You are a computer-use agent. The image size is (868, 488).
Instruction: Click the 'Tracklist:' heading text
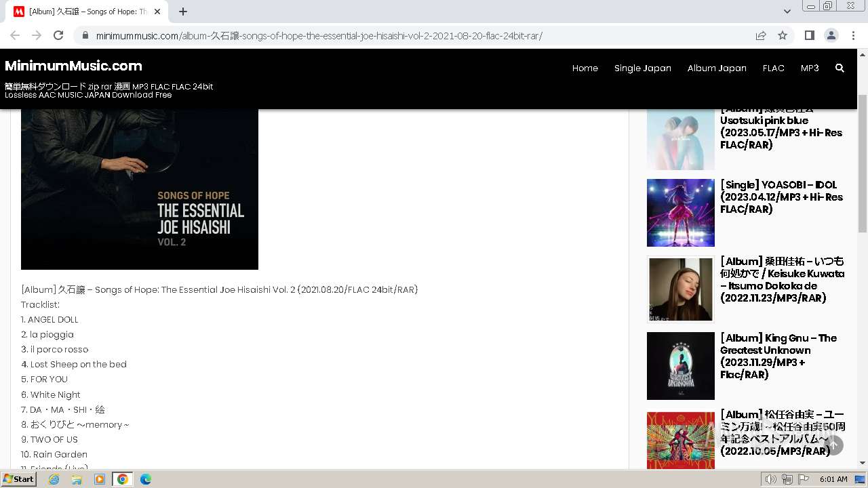pyautogui.click(x=40, y=304)
